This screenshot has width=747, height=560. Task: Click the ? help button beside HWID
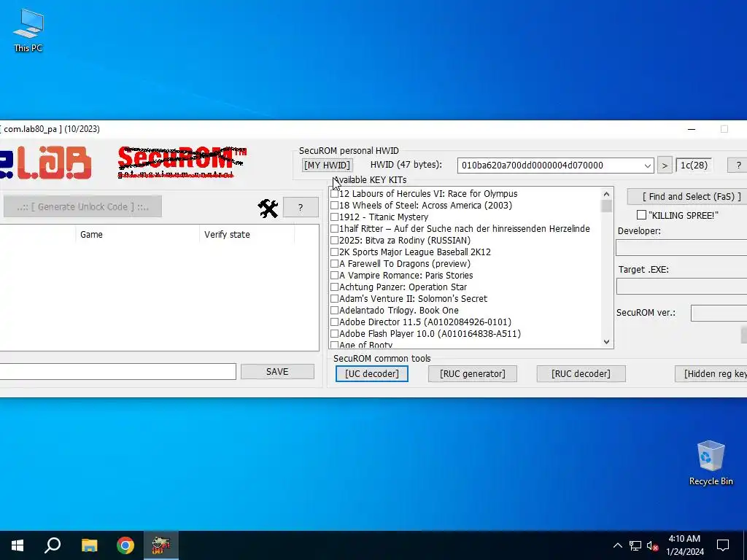pos(738,166)
